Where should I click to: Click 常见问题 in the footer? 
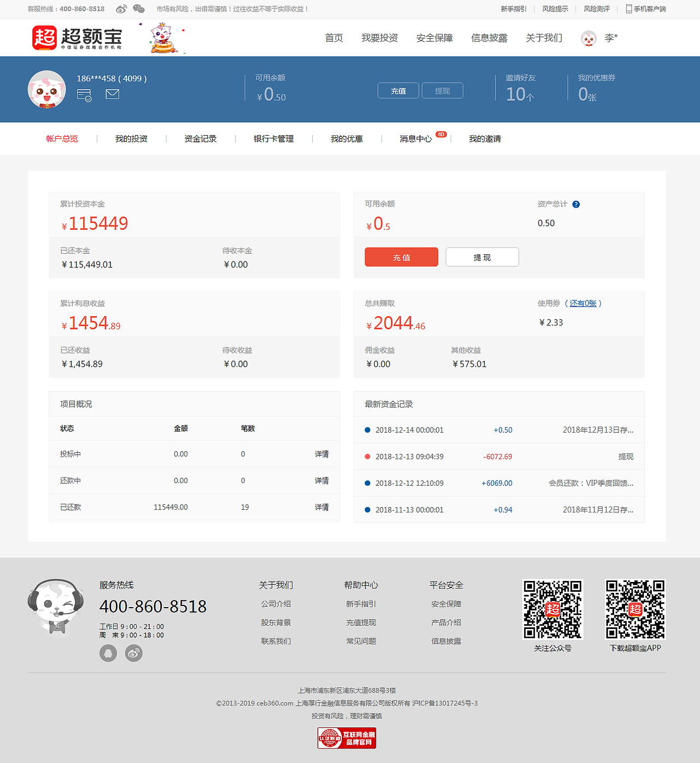coord(361,641)
